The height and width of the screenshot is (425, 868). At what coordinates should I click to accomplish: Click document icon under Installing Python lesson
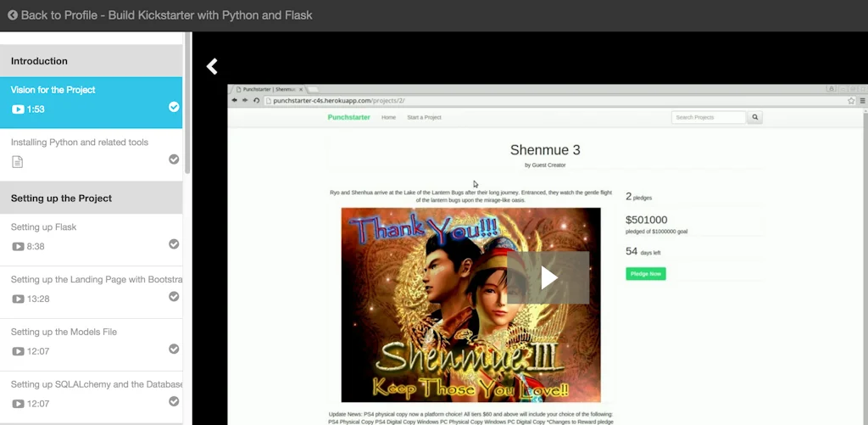18,162
